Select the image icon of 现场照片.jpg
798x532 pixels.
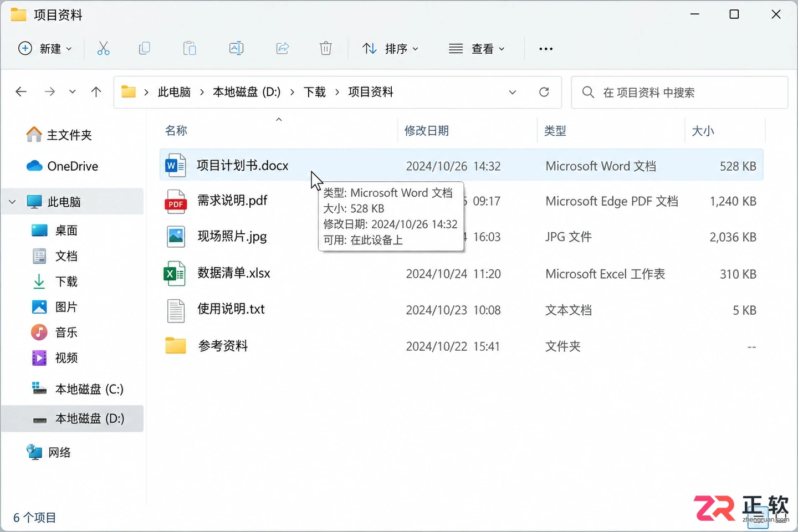pos(176,237)
